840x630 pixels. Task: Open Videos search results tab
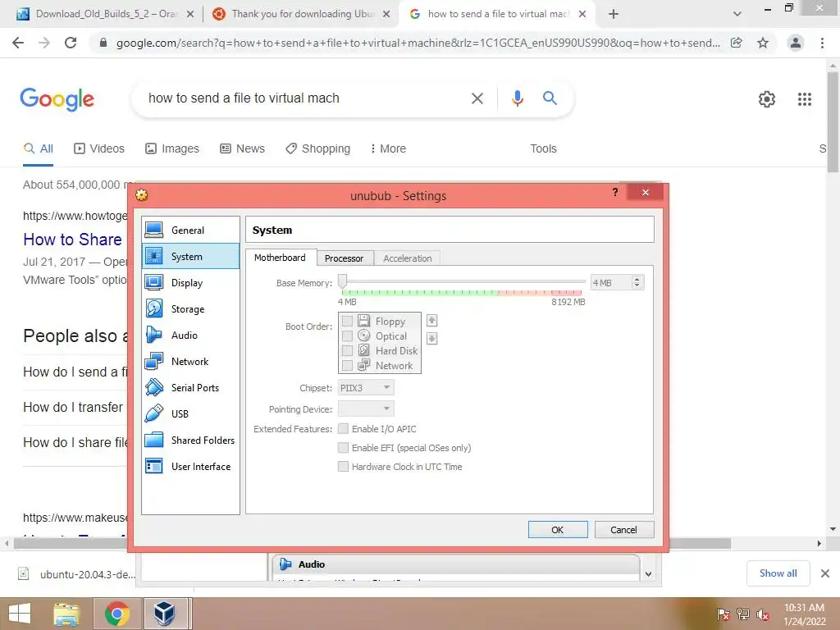(99, 148)
